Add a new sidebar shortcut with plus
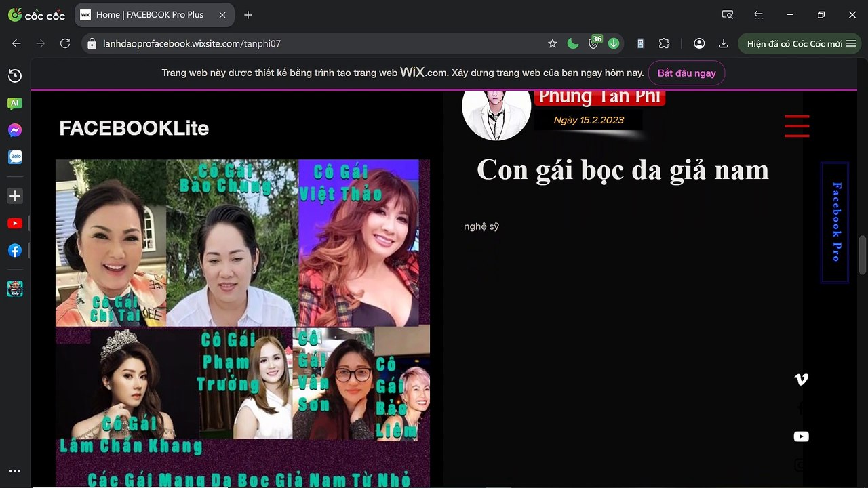 (x=15, y=196)
